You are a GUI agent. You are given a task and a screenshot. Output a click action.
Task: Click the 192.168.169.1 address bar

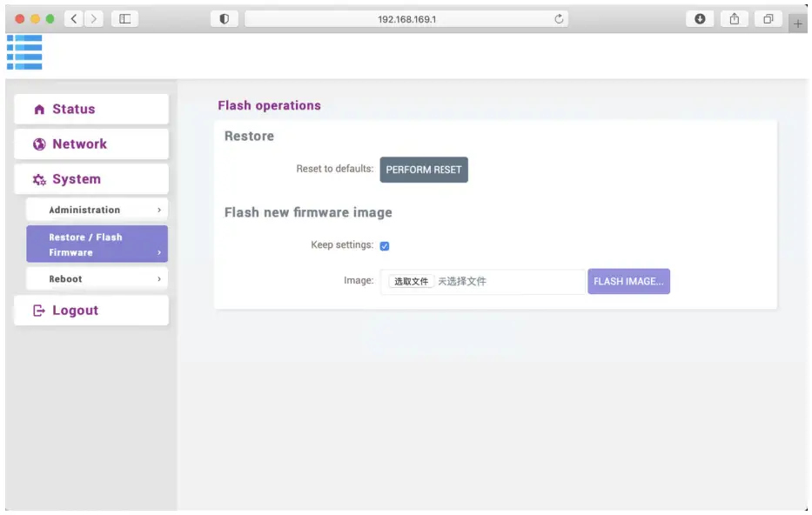[406, 19]
